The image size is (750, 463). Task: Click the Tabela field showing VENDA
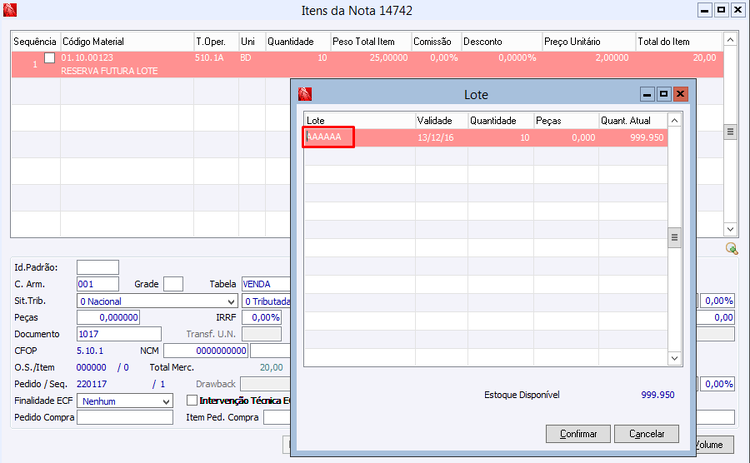click(266, 284)
